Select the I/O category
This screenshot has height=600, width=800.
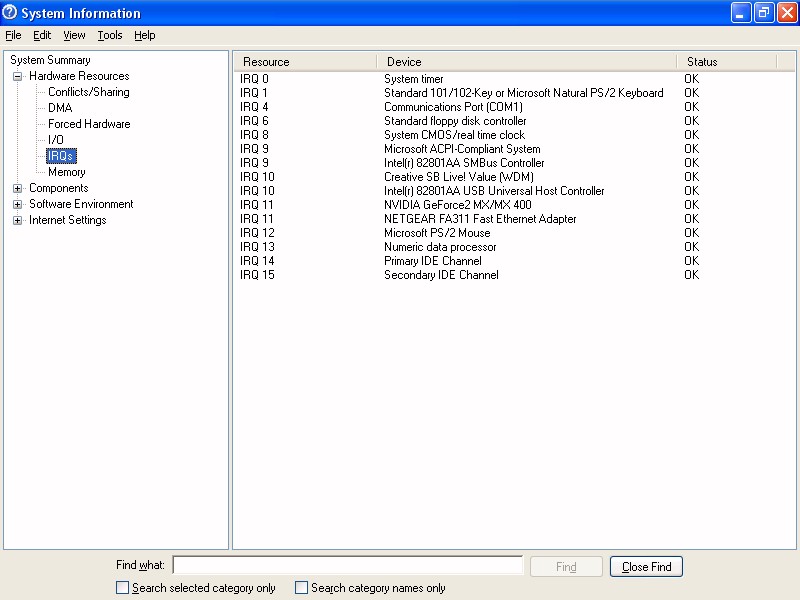coord(56,140)
